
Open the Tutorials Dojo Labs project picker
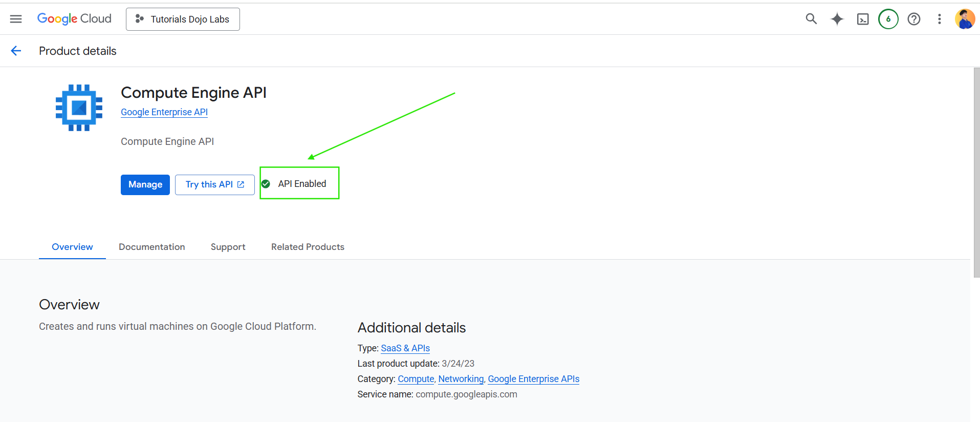pos(183,19)
